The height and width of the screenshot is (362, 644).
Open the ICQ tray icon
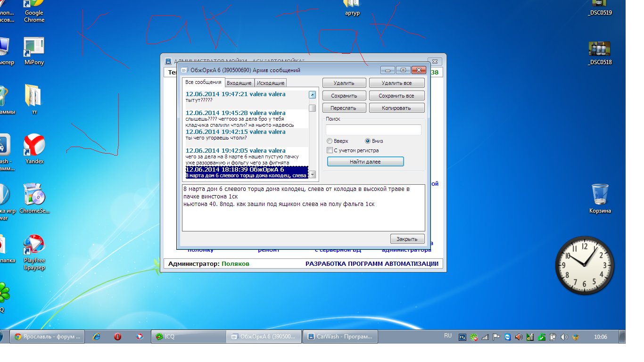473,337
